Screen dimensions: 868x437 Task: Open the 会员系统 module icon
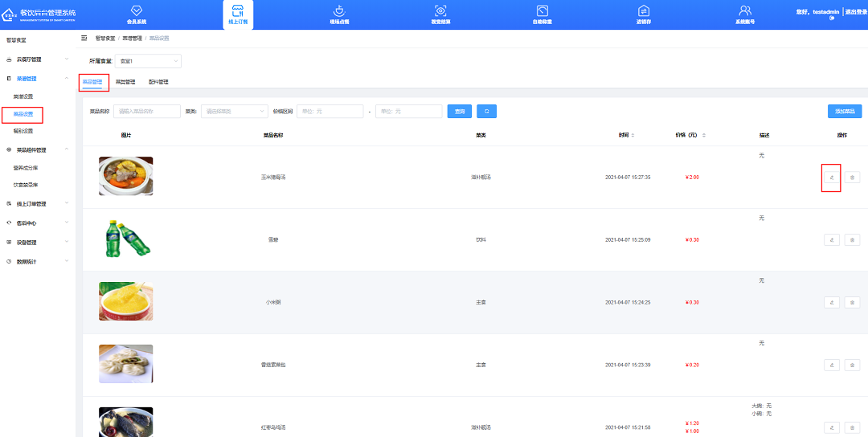pyautogui.click(x=137, y=11)
